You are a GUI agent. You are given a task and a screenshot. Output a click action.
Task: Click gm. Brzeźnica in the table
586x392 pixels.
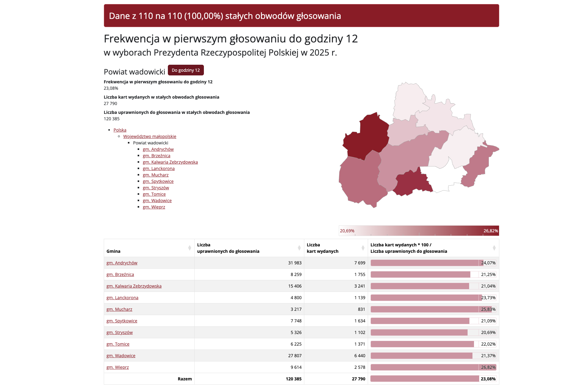click(120, 274)
